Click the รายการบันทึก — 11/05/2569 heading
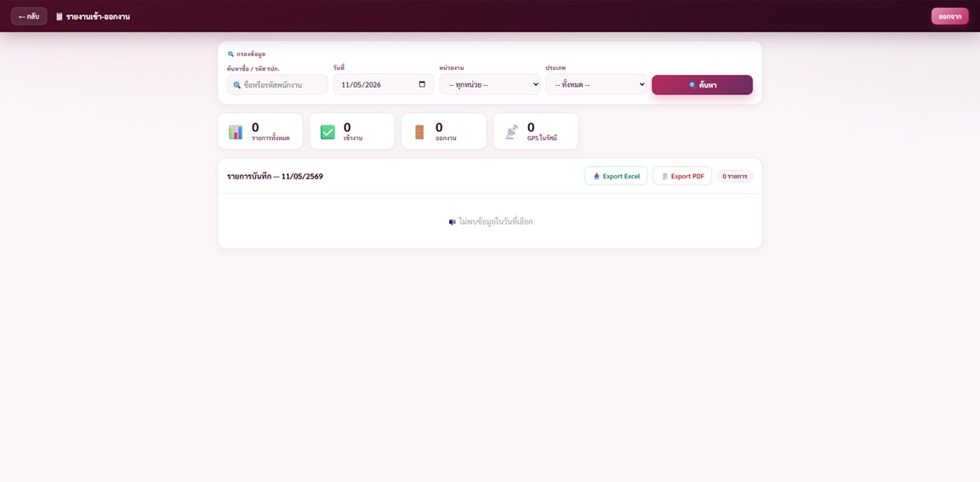This screenshot has height=482, width=980. point(275,177)
